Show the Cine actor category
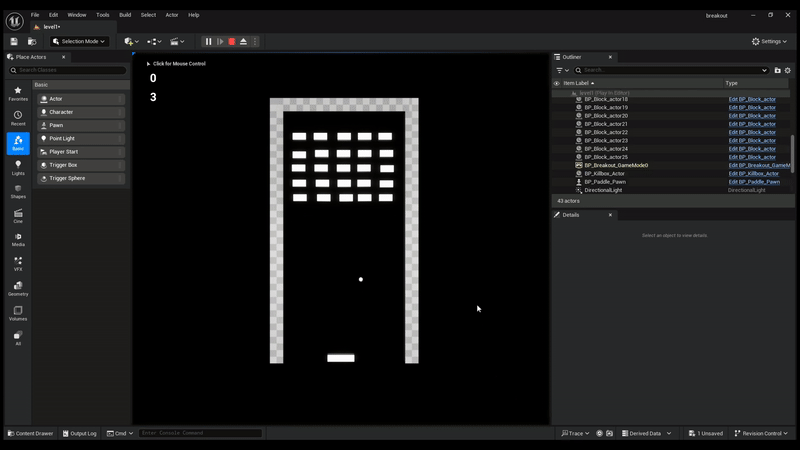 pos(18,216)
